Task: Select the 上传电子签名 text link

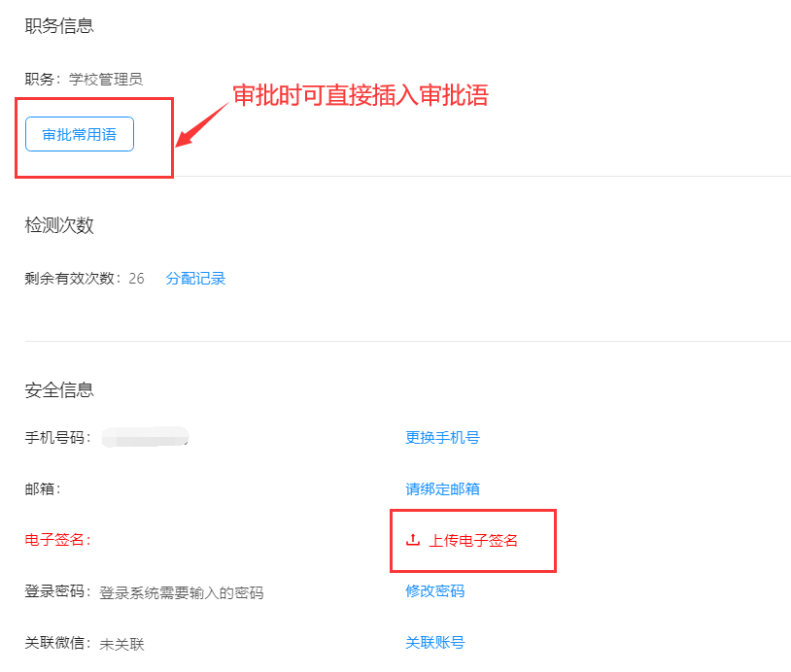Action: pyautogui.click(x=473, y=540)
